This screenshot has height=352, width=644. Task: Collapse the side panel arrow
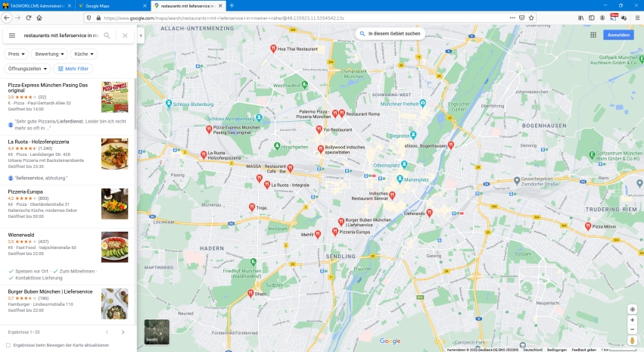[141, 36]
